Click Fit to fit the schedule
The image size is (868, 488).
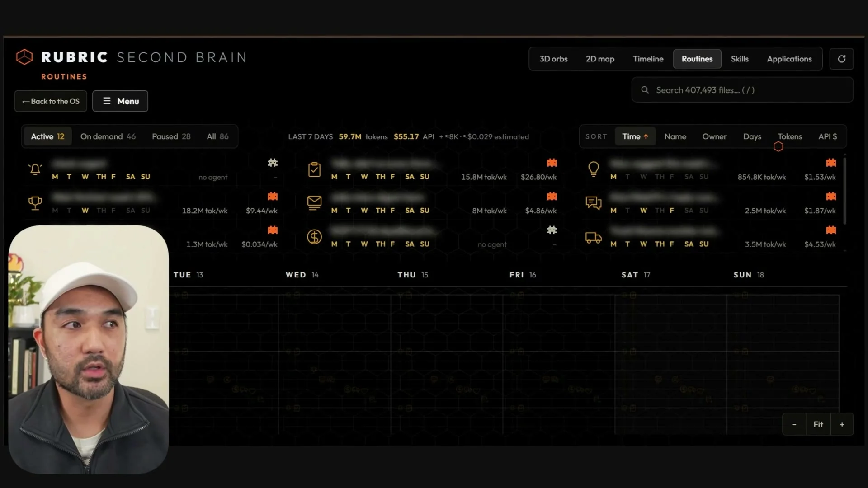point(818,424)
